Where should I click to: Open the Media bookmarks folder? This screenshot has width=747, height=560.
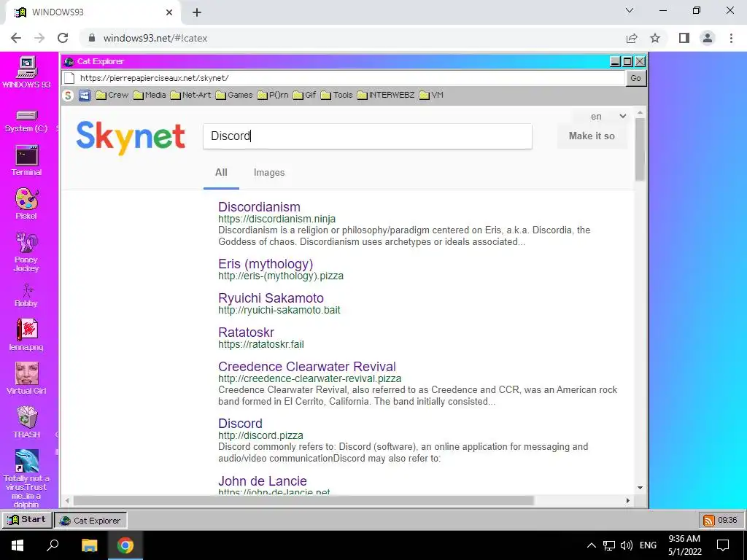150,96
